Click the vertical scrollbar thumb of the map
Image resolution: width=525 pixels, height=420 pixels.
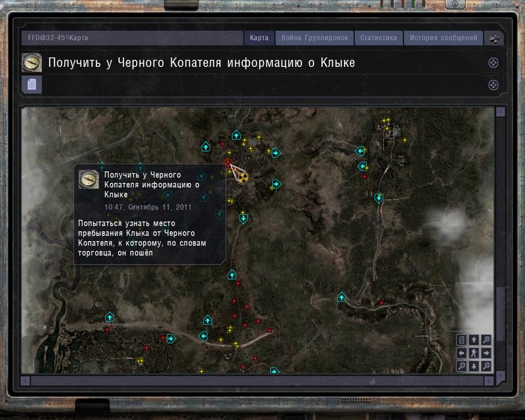[501, 314]
